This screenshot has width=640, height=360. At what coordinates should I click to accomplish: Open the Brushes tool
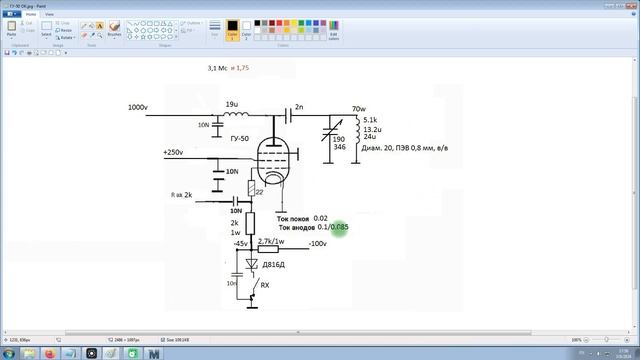(114, 29)
